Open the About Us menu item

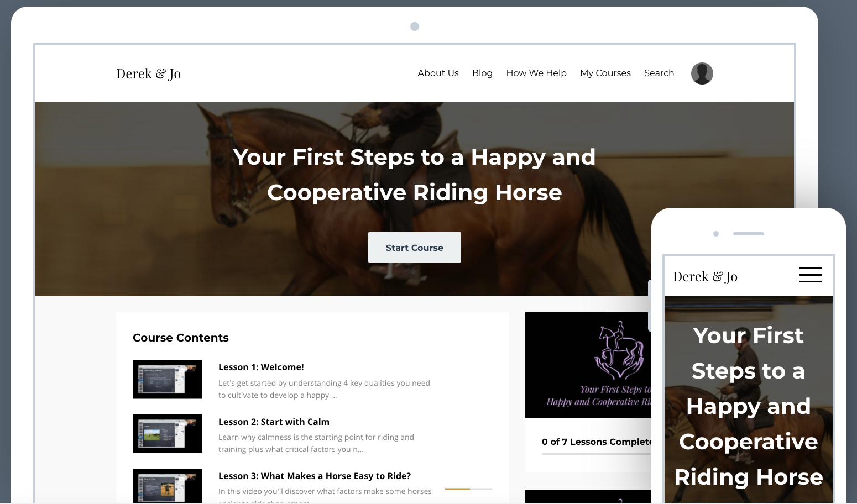click(438, 73)
